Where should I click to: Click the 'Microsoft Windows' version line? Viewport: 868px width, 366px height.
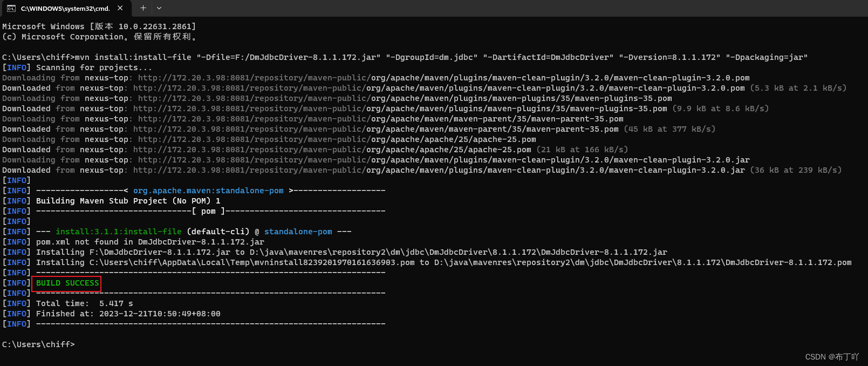click(99, 26)
